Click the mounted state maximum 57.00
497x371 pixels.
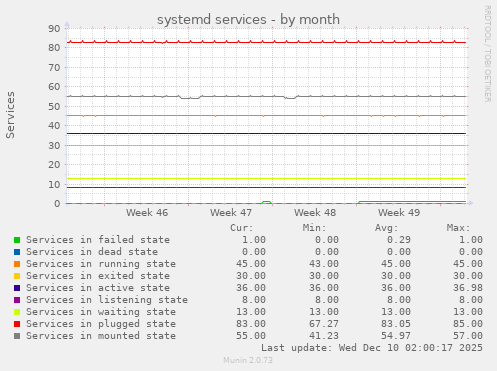[468, 336]
